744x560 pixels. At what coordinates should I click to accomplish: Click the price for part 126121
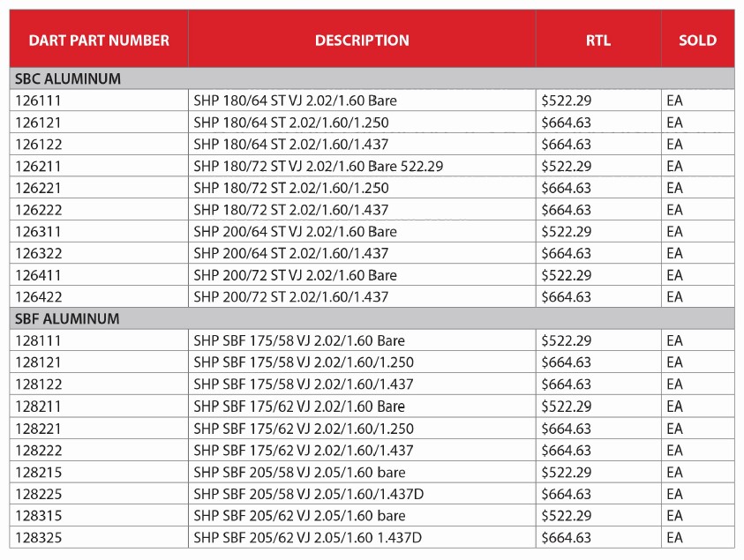[567, 123]
